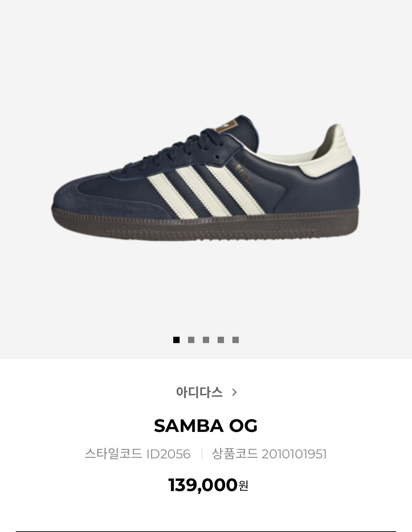Jump to the third carousel image dot
The width and height of the screenshot is (412, 532).
[x=206, y=340]
